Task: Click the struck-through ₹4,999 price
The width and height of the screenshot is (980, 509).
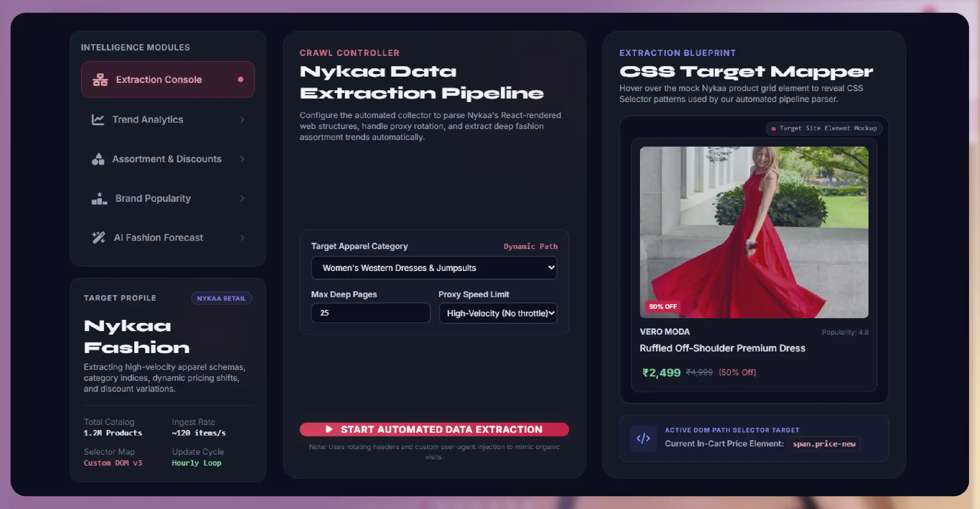Action: coord(699,373)
